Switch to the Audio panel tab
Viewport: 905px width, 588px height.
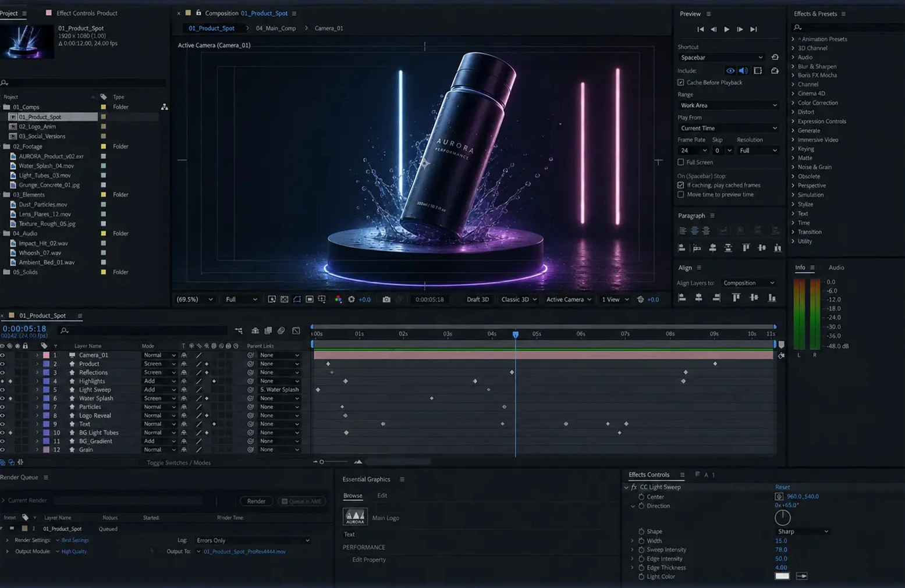836,268
